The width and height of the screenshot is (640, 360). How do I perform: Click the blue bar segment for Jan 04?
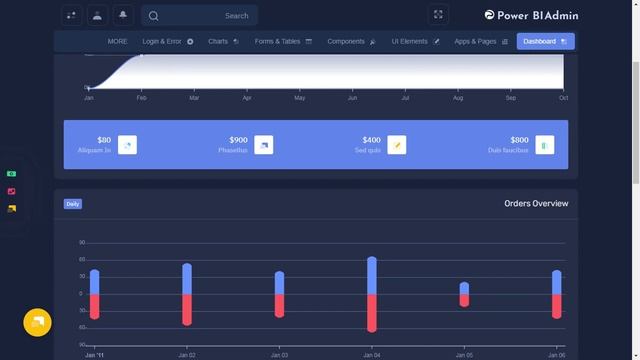coord(372,276)
